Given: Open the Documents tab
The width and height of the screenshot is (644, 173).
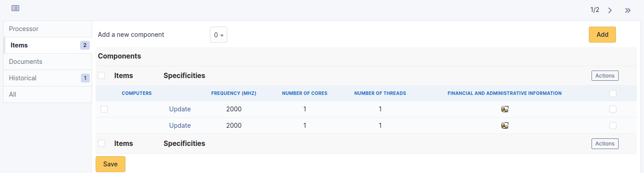Looking at the screenshot, I should point(48,62).
